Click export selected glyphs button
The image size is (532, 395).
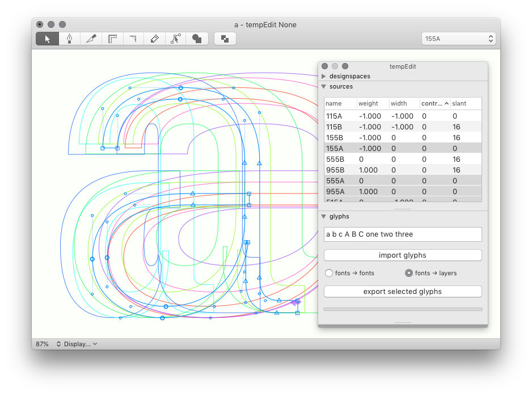403,292
